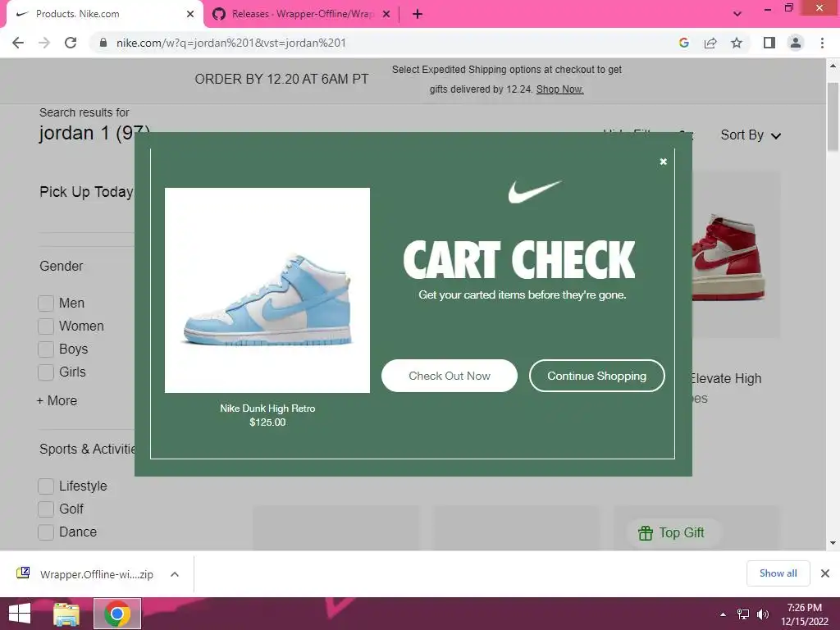Click the Nike Dunk High Retro product name

[267, 409]
